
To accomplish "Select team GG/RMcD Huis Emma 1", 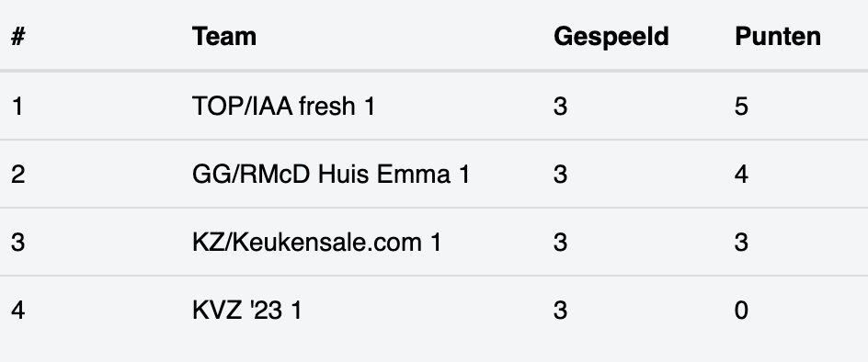I will (x=331, y=175).
